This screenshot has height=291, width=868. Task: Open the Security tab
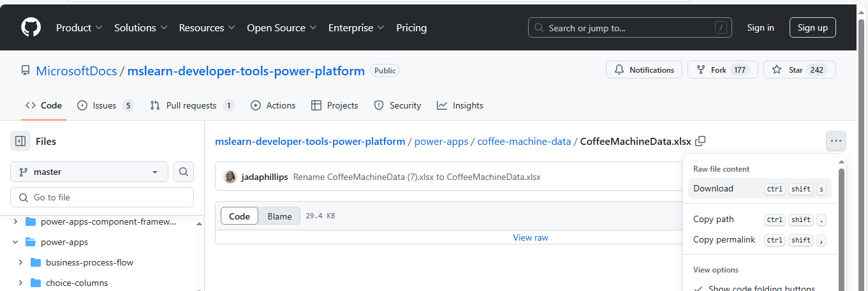coord(397,105)
